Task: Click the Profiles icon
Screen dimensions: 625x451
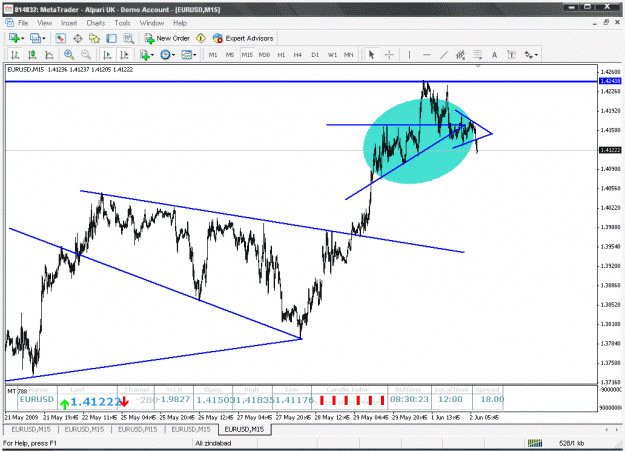Action: pos(35,38)
